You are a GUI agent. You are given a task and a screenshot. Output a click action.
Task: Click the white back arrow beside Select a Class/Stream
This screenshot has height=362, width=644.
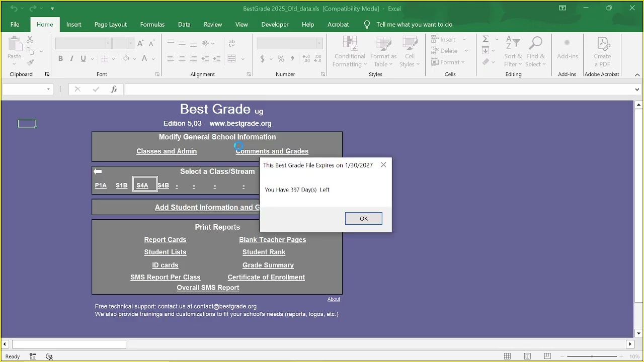[98, 171]
